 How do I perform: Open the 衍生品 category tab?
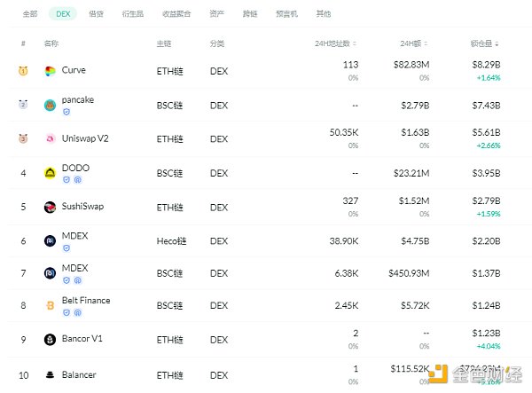click(132, 14)
